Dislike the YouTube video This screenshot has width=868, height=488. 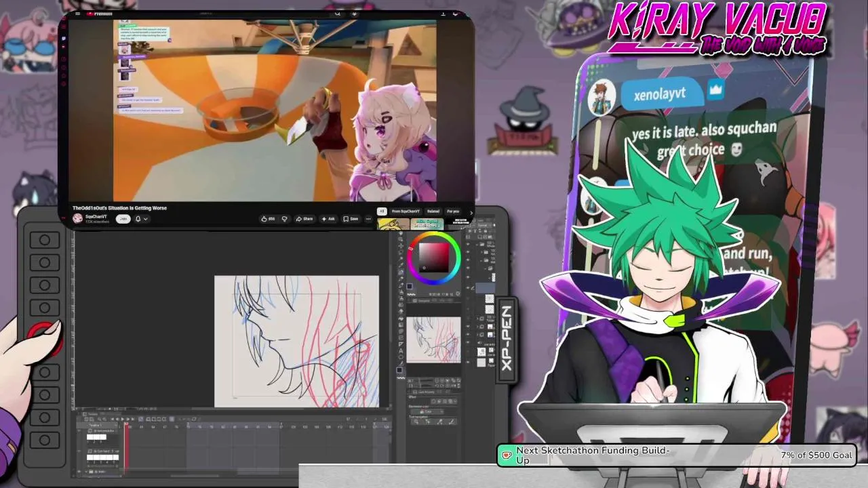point(284,219)
